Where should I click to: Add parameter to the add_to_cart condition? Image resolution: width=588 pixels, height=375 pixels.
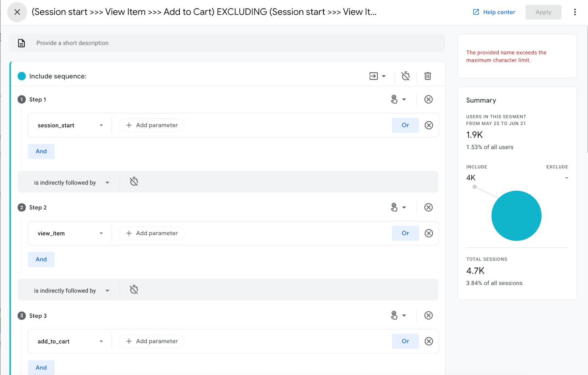(x=152, y=341)
